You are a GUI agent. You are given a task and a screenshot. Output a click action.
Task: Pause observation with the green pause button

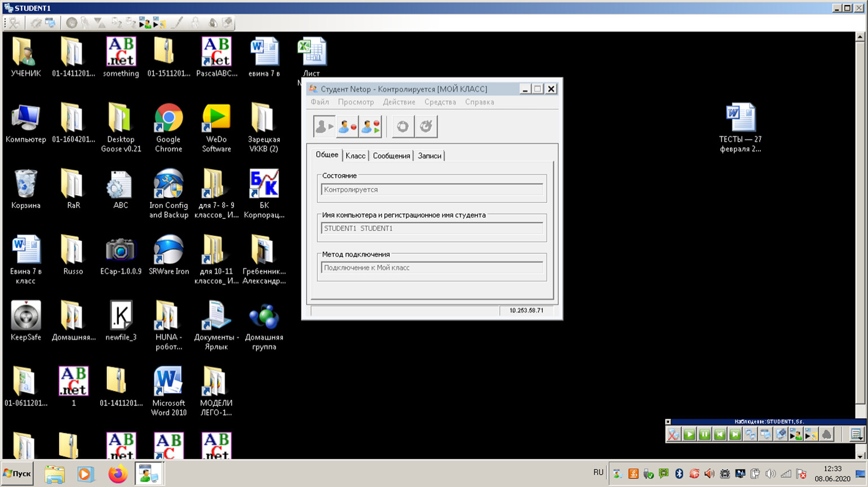(704, 435)
